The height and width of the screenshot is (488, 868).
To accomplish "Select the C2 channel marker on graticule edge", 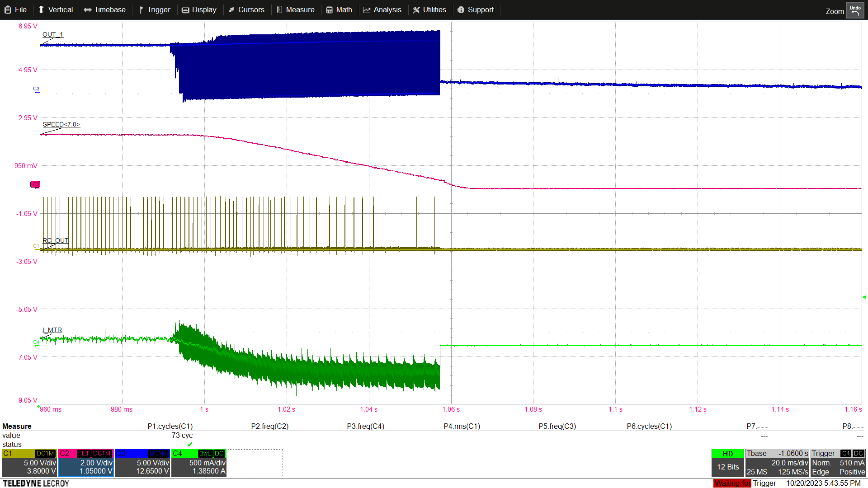I will pos(35,184).
